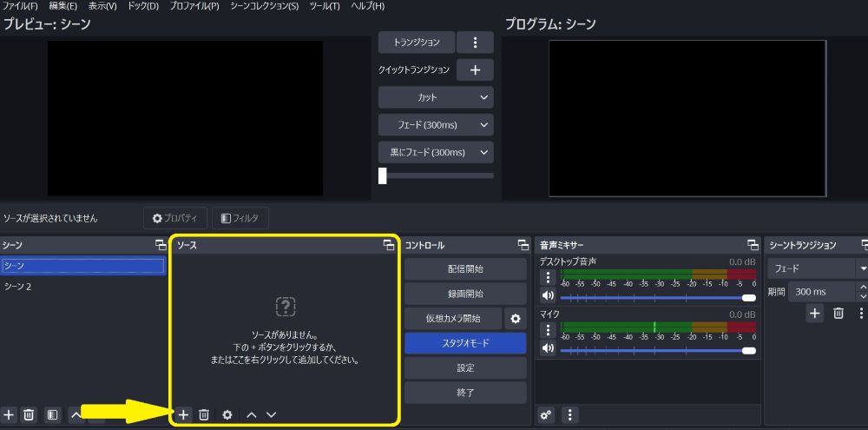
Task: Open マイク three-dot options menu
Action: pyautogui.click(x=548, y=330)
